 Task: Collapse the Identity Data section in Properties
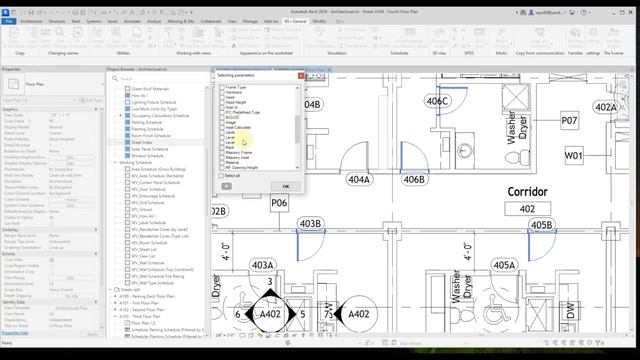point(96,302)
